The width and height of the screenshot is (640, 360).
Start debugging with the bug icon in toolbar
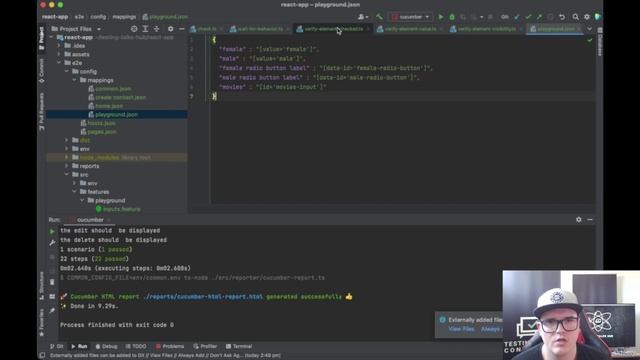click(452, 17)
